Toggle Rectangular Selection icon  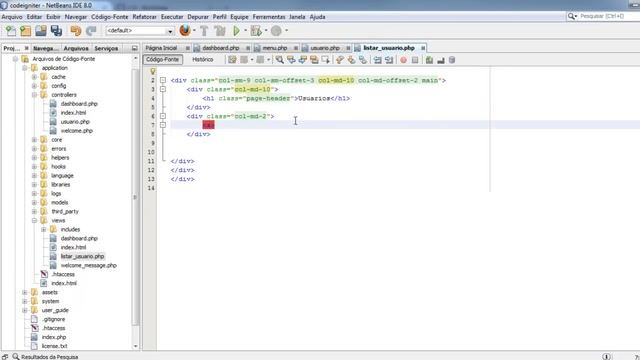coord(325,60)
